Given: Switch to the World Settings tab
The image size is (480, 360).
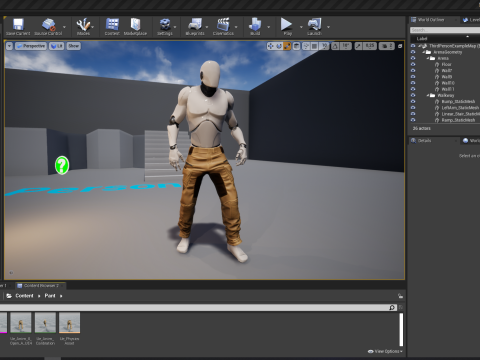Looking at the screenshot, I should [471, 141].
